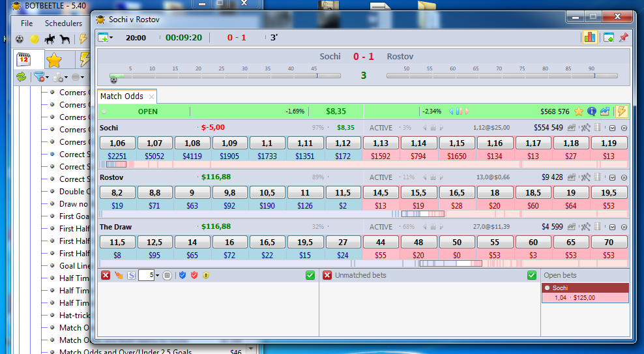Screen dimensions: 644x354
Task: Back Sochi at odds 1,12
Action: [x=343, y=143]
